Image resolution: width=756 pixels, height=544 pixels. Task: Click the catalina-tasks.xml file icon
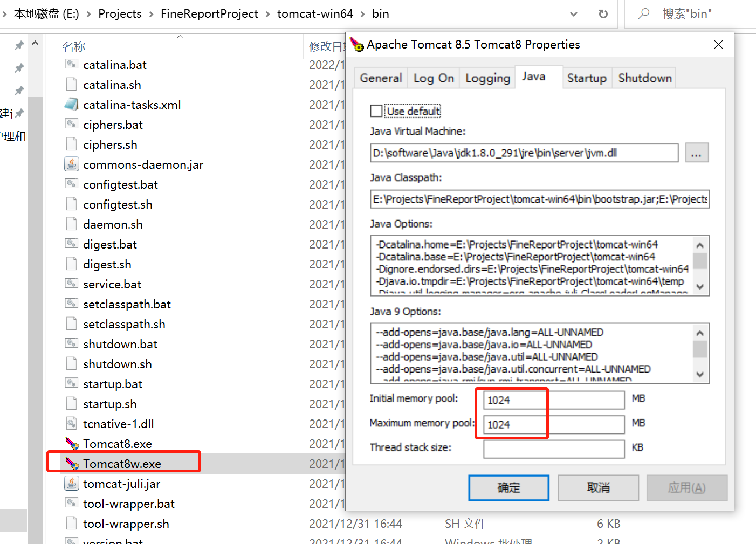(72, 104)
